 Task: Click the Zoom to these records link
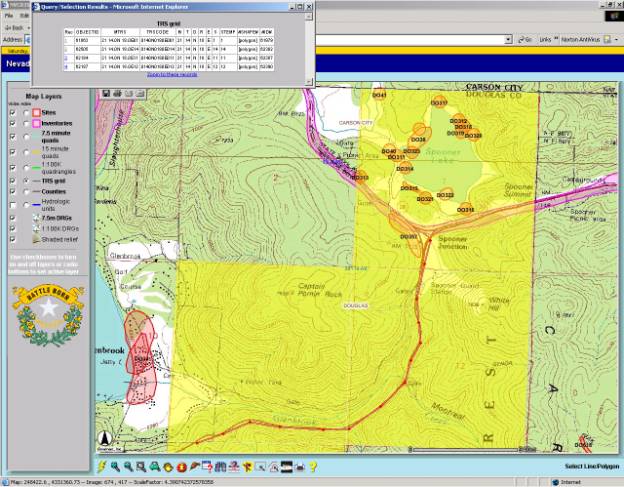(x=174, y=74)
